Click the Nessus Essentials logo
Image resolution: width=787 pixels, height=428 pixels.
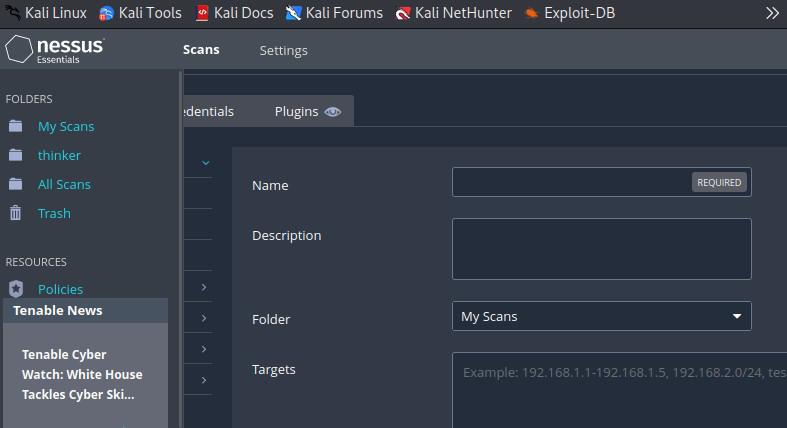click(54, 49)
